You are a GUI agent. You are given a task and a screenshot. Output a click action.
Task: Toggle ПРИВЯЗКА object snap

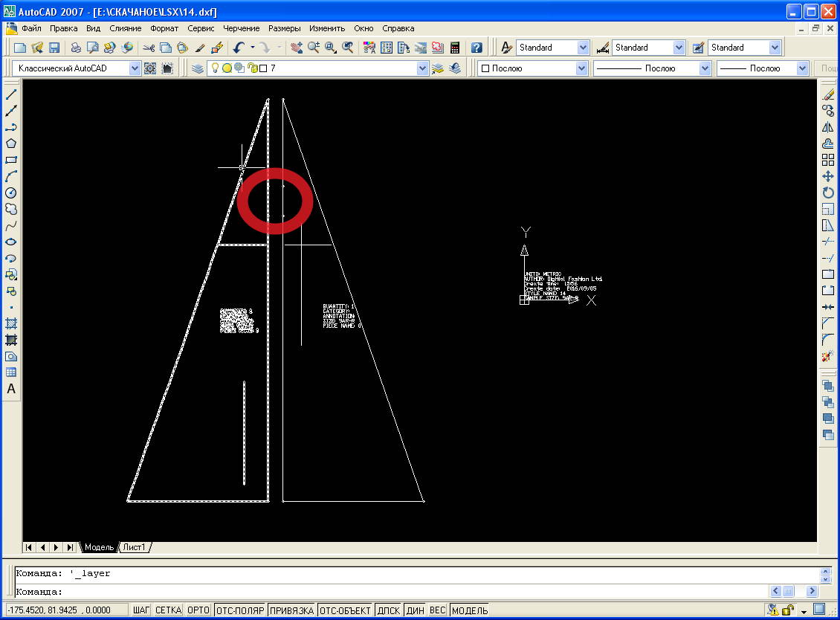point(291,610)
